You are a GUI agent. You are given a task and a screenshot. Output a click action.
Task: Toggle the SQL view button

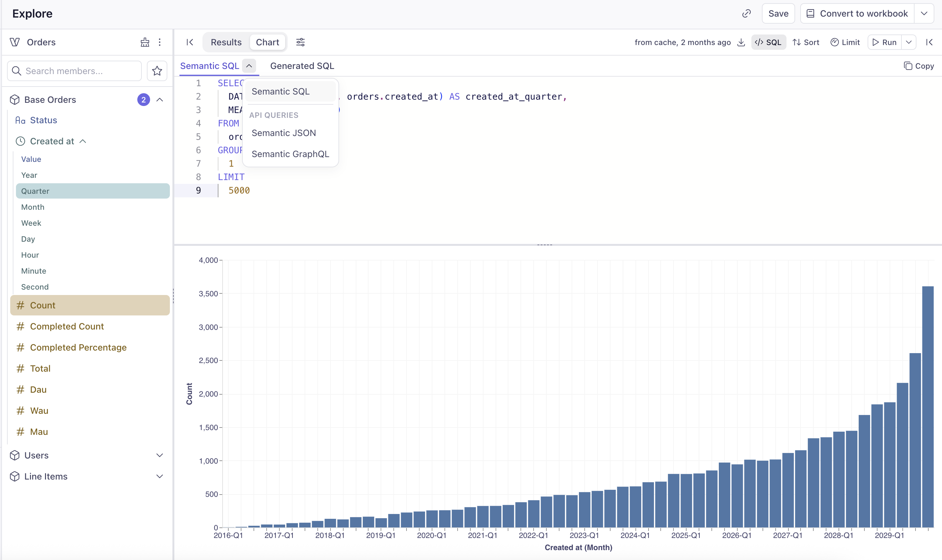[x=768, y=42]
